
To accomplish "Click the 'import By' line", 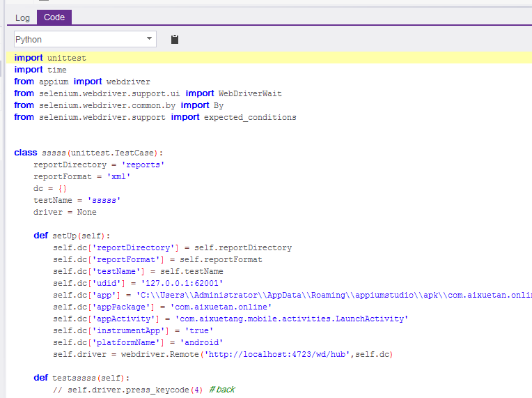I will pos(118,105).
